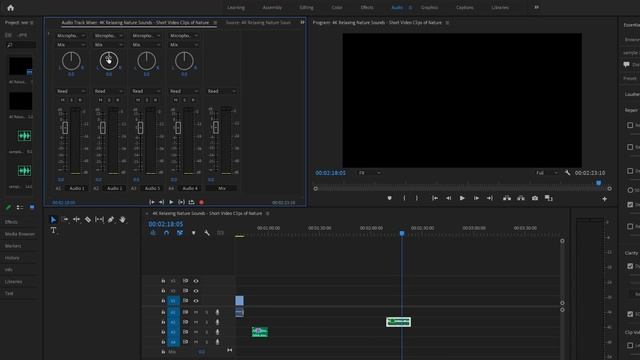Switch to Learning workspace
The image size is (640, 360).
pos(236,7)
